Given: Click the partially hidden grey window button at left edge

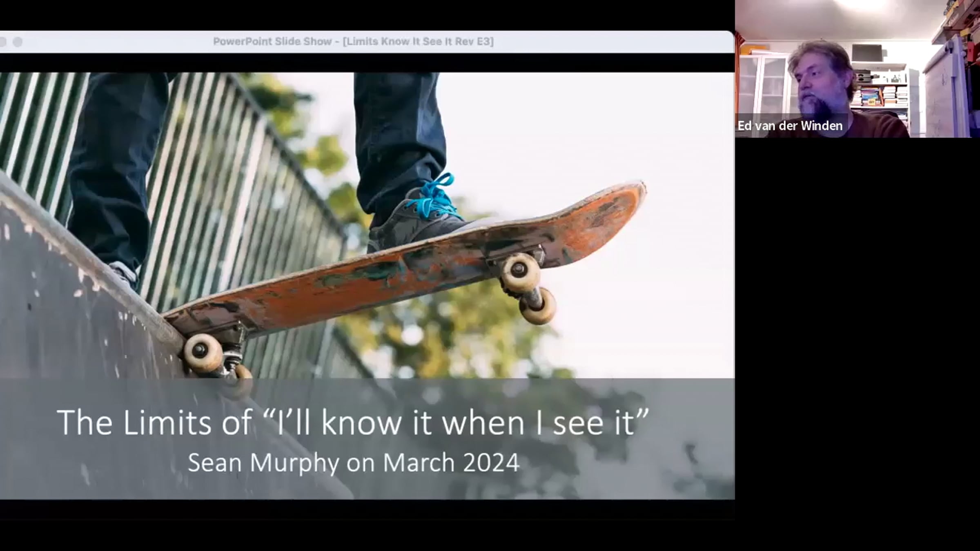Looking at the screenshot, I should 2,42.
